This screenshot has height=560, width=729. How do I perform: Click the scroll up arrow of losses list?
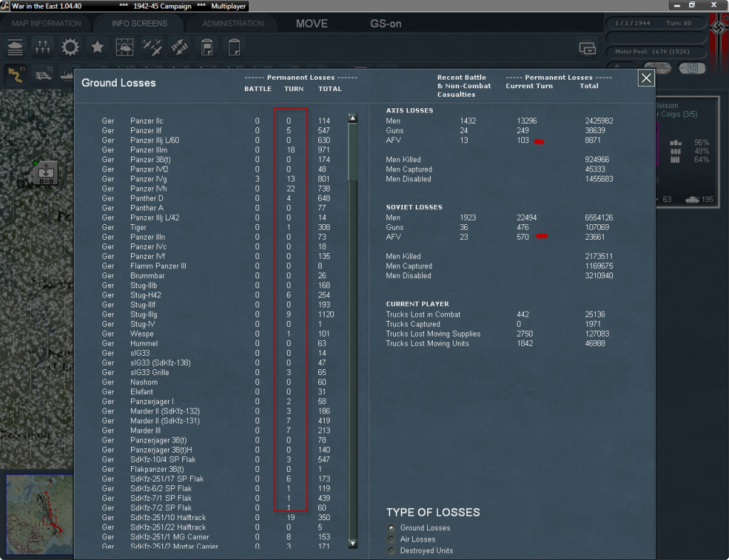[x=353, y=119]
